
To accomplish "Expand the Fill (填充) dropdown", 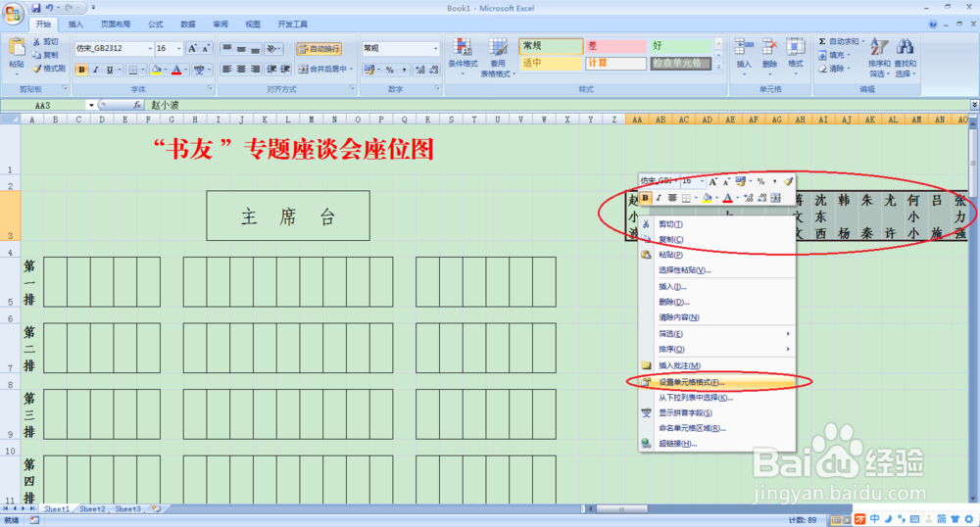I will tap(848, 55).
